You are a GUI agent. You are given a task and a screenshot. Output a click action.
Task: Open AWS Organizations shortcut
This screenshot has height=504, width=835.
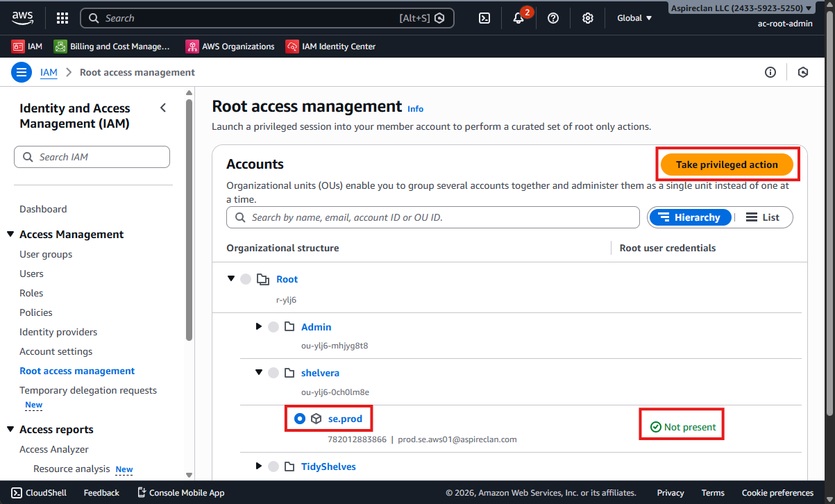click(x=230, y=47)
